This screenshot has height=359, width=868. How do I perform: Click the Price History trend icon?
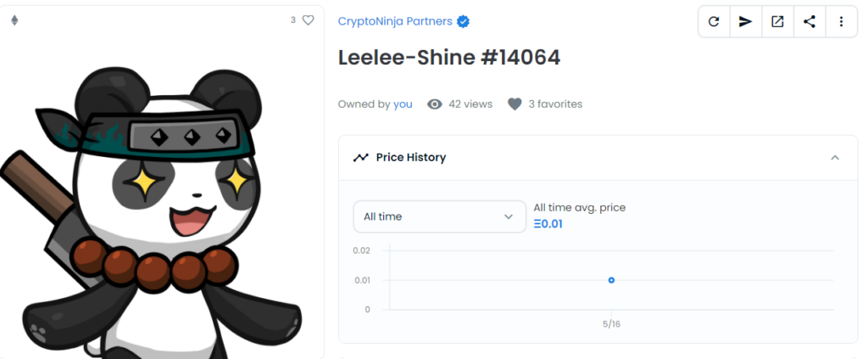[361, 158]
